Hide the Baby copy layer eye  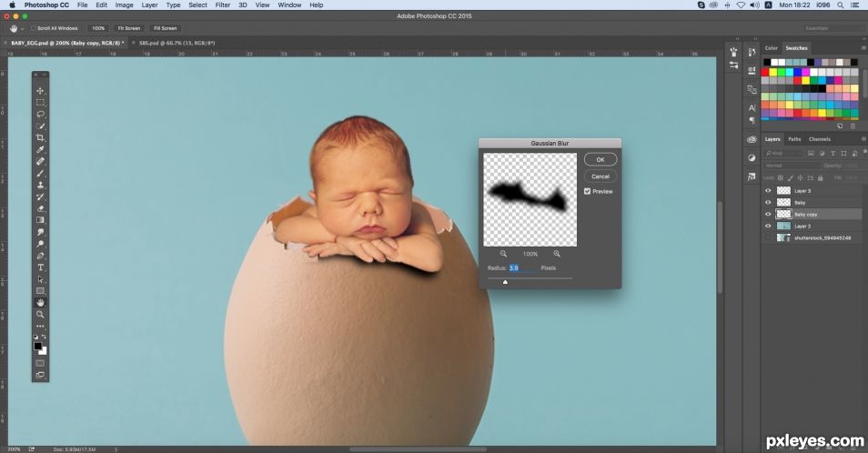(768, 214)
